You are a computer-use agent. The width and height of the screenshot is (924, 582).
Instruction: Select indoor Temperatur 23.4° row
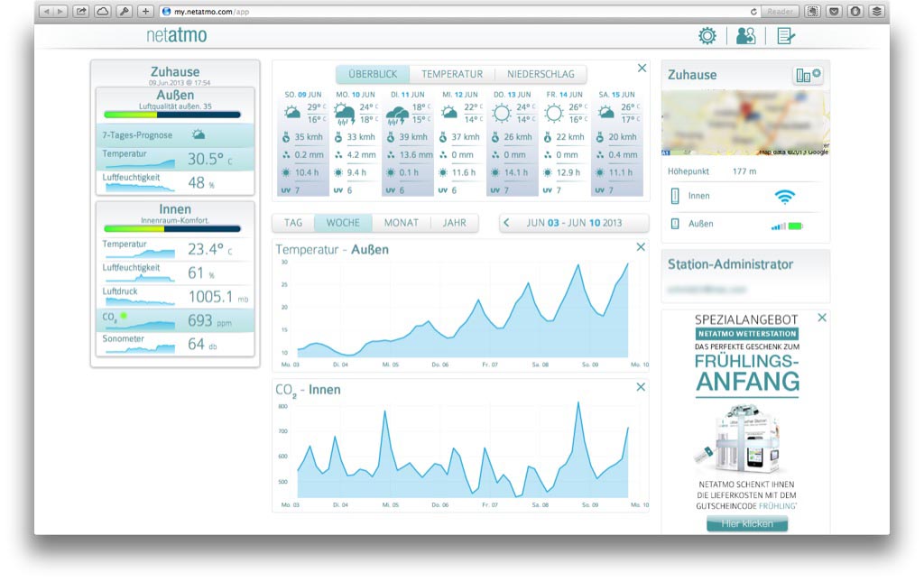click(x=175, y=249)
